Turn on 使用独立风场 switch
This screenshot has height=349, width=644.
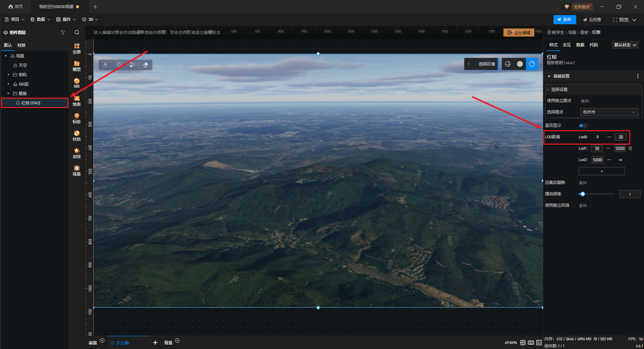pyautogui.click(x=583, y=206)
